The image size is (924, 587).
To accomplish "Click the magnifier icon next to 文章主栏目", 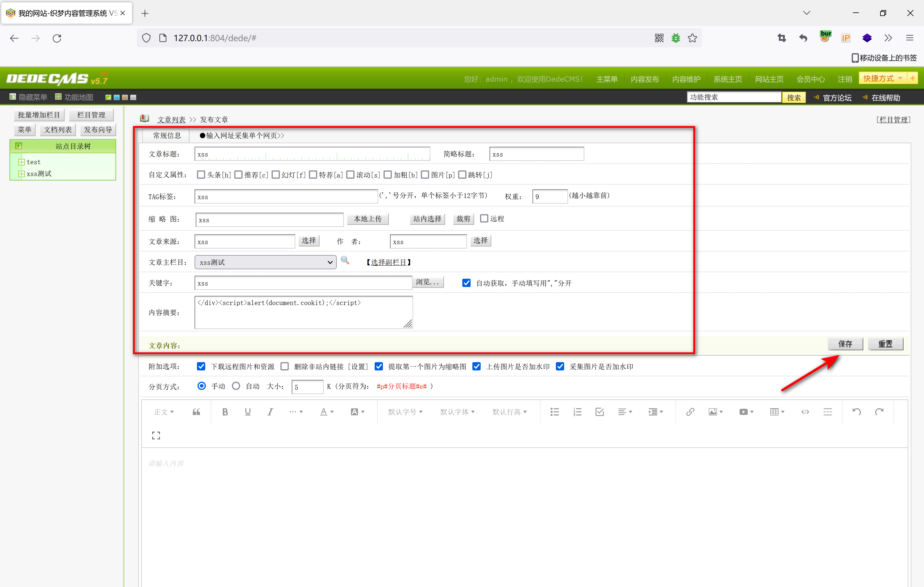I will 345,260.
